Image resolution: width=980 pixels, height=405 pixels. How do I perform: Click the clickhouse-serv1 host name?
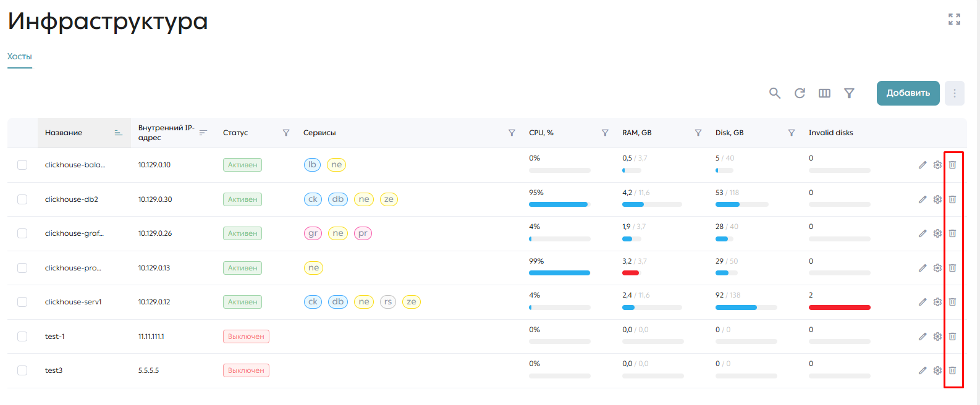73,302
